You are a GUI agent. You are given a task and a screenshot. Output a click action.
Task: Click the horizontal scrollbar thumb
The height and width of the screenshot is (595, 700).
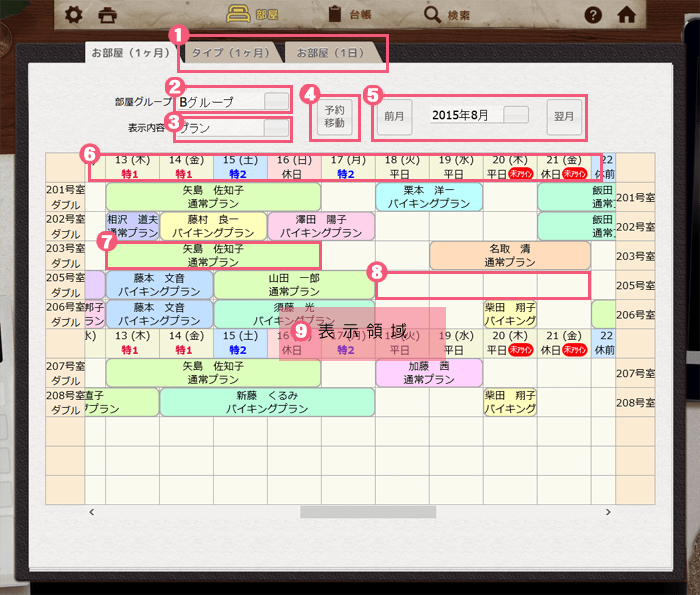[368, 512]
